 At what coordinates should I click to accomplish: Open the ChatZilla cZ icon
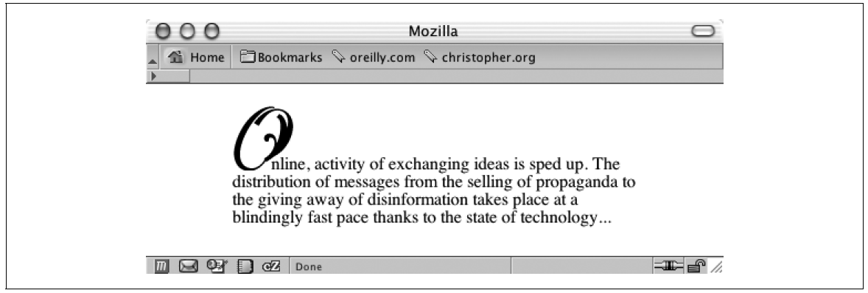pos(271,266)
